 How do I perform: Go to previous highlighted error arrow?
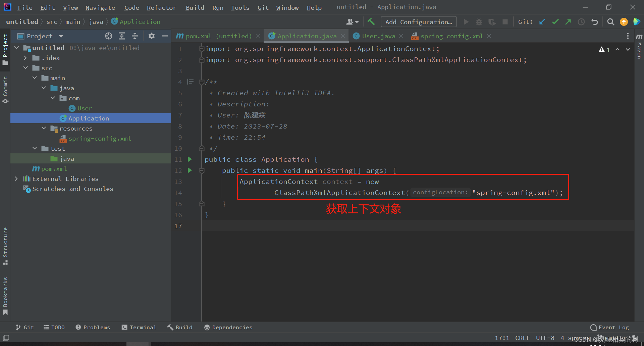click(x=618, y=49)
